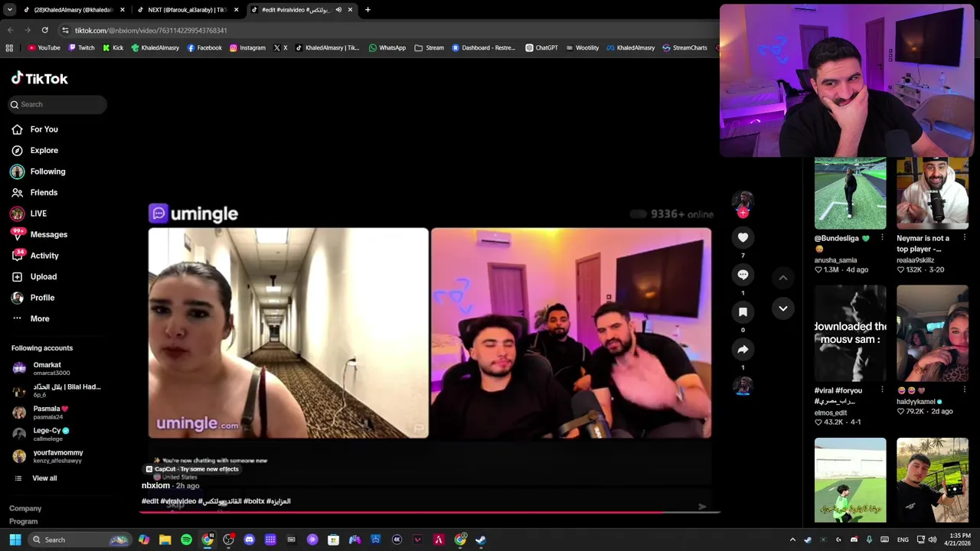Open the Activity notifications
Screen dimensions: 980x551
click(34, 256)
